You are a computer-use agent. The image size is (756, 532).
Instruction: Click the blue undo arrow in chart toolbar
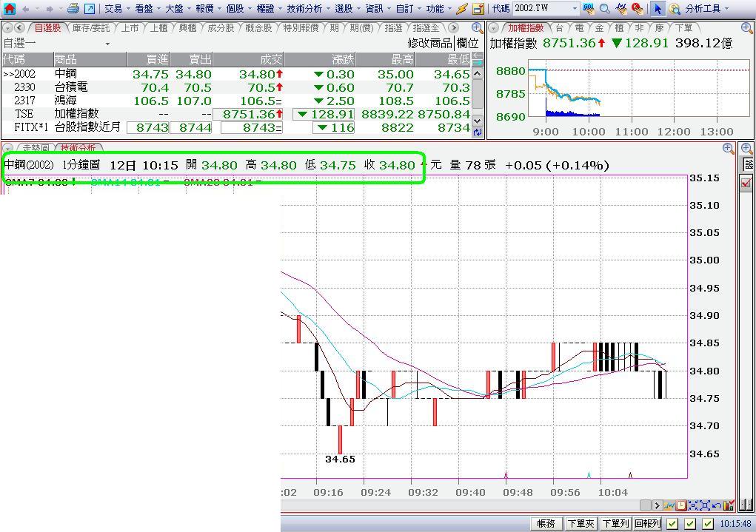(717, 505)
